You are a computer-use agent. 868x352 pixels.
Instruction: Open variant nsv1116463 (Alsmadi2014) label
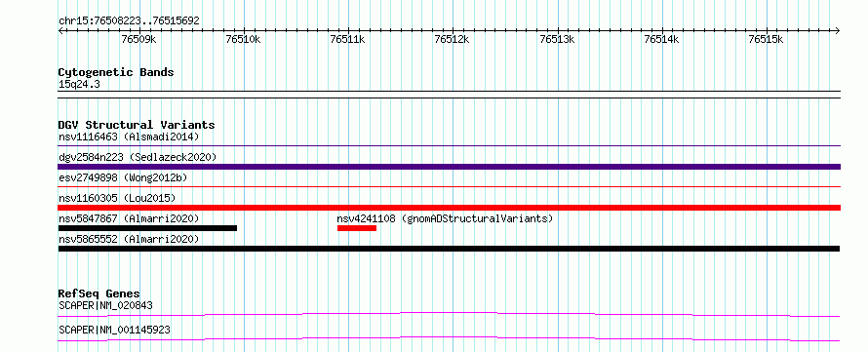pos(129,137)
